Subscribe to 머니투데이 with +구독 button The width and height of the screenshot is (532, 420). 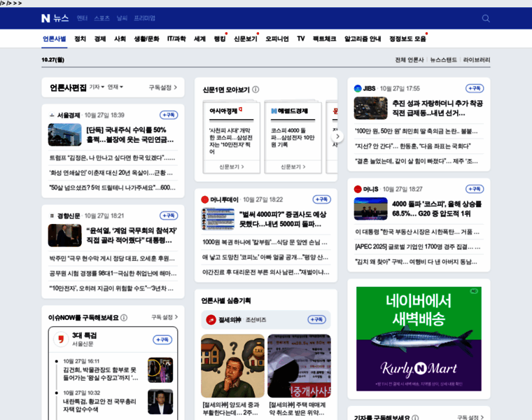click(321, 199)
